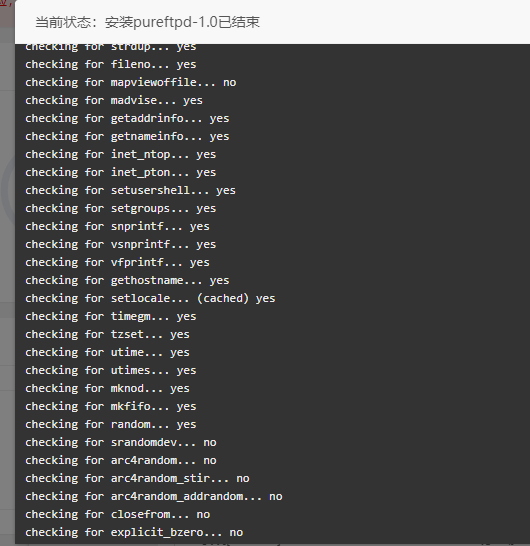Select the 'explicit_bzero... no' last line
530x546 pixels.
pyautogui.click(x=134, y=533)
